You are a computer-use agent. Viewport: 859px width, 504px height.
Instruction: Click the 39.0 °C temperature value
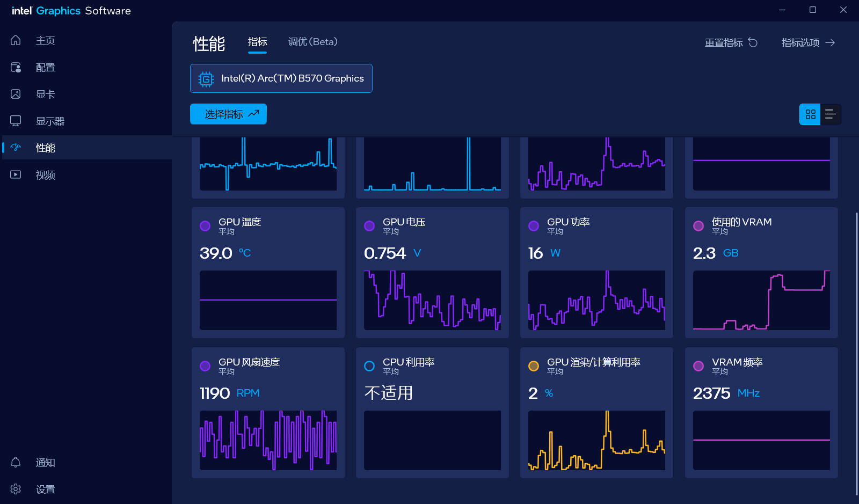pyautogui.click(x=225, y=253)
